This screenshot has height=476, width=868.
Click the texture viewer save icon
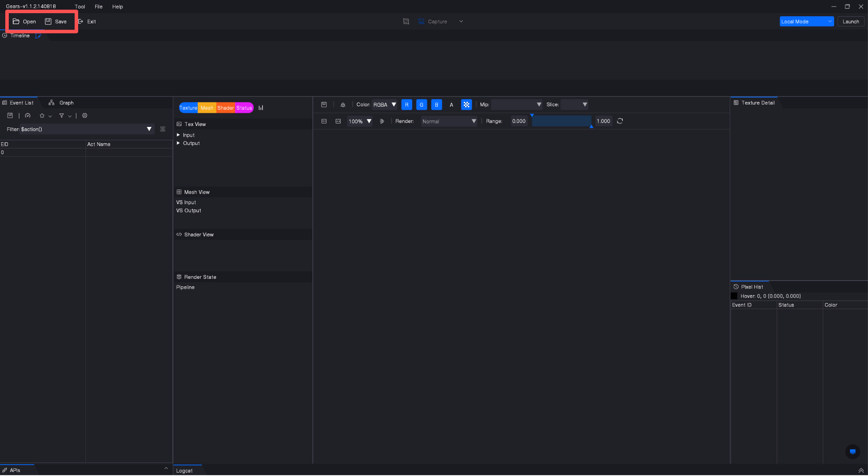(x=324, y=105)
